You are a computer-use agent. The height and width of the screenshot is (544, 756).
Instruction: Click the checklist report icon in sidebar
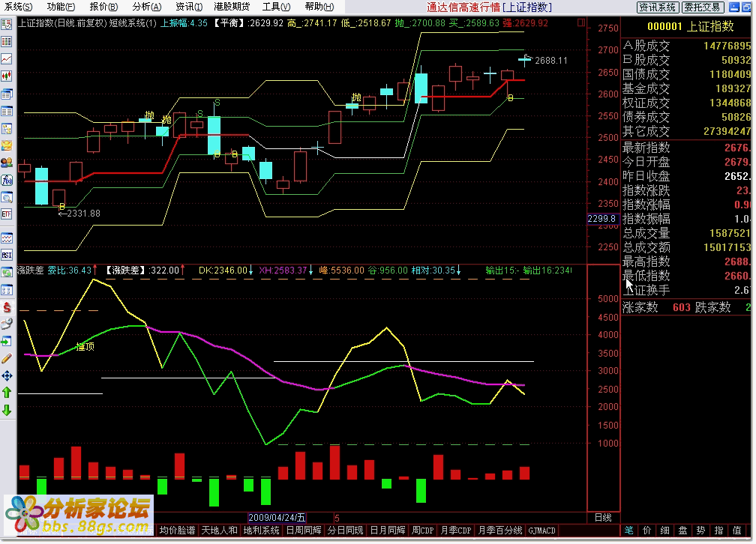click(7, 25)
